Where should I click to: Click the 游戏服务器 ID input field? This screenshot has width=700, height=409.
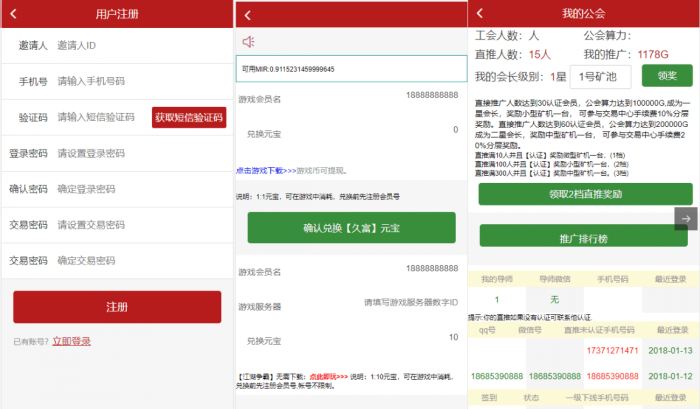[410, 302]
